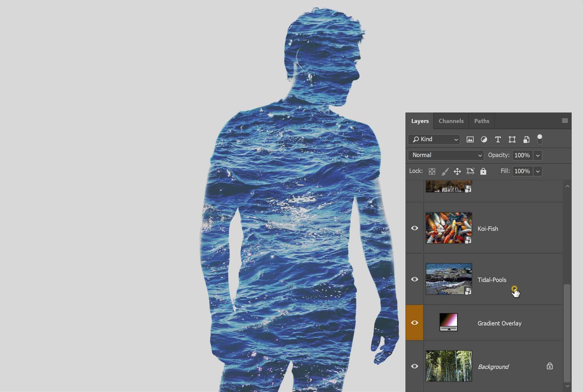
Task: Click the Lock label
Action: (416, 171)
